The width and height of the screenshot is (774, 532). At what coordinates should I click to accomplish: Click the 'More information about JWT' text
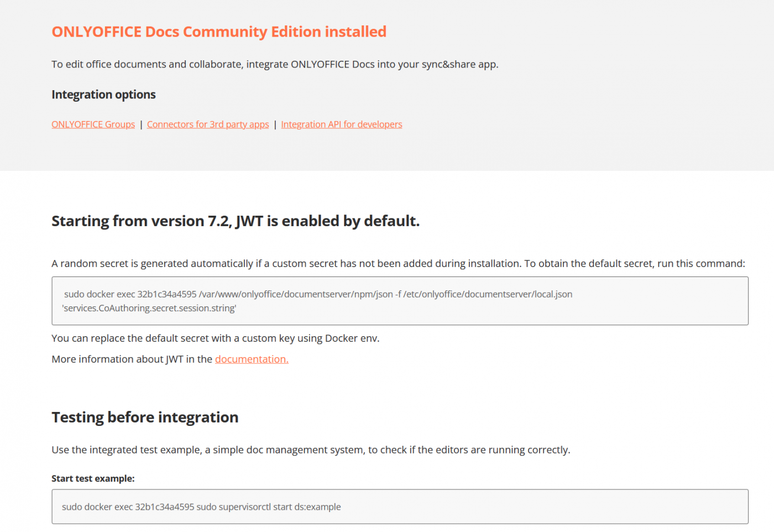(132, 359)
